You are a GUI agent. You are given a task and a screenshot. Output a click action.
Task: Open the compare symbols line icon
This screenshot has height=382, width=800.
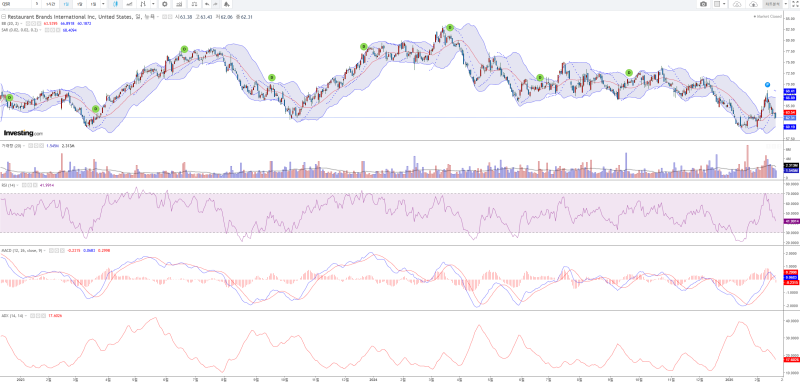click(130, 4)
